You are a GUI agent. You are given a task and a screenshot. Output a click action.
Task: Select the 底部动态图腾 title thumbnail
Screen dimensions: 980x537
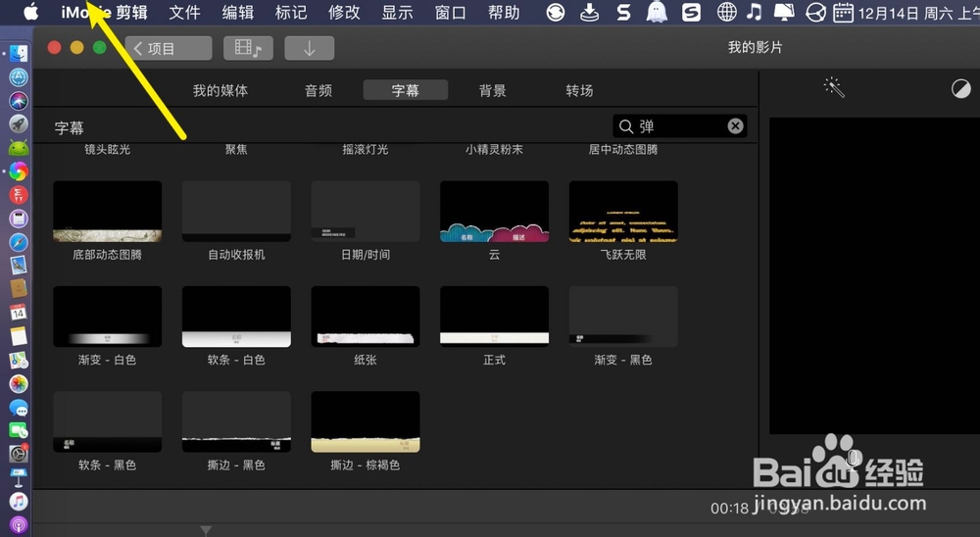click(108, 212)
